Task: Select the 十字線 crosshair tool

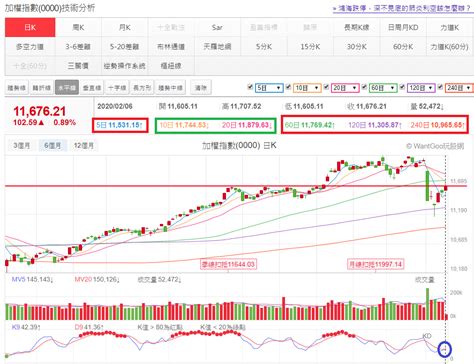Action: (x=117, y=88)
